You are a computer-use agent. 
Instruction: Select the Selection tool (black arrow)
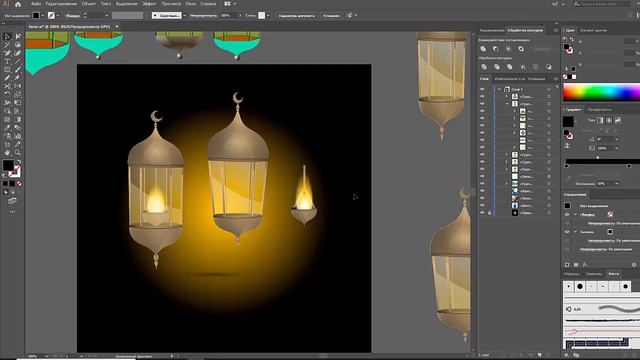tap(7, 36)
